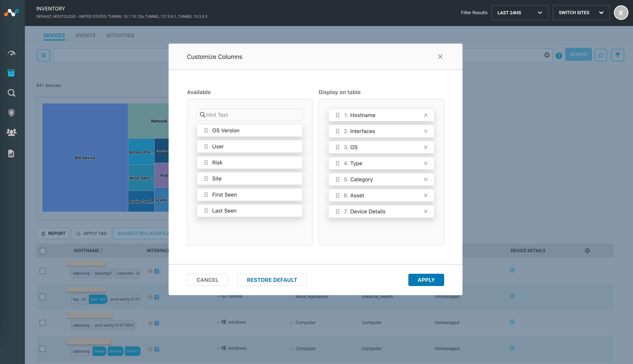Open the reports chart icon in the sidebar
The image size is (633, 364).
11,154
